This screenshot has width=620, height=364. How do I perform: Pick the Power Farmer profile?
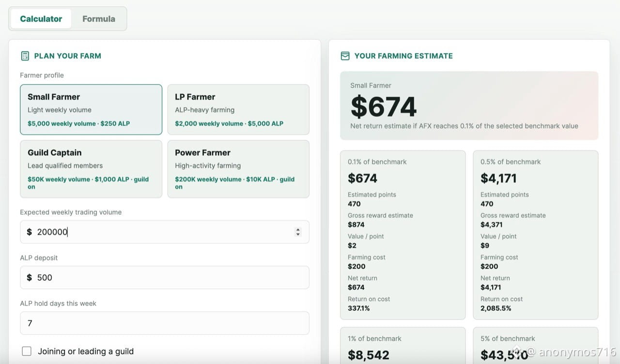click(238, 169)
